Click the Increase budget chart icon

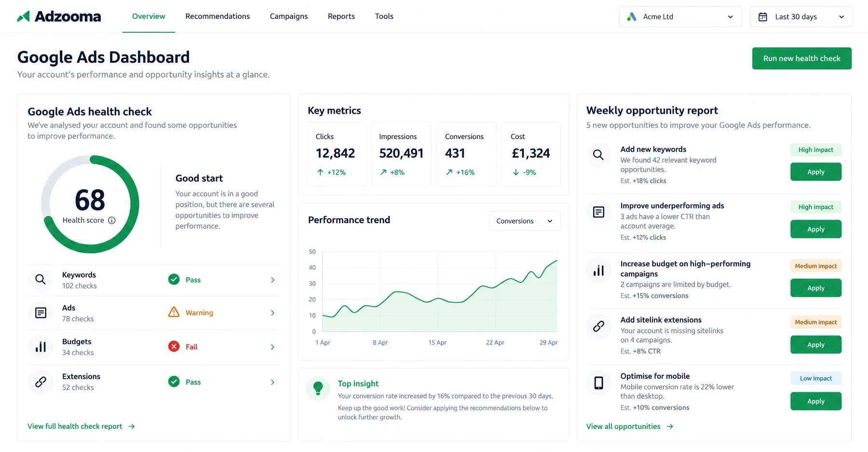tap(598, 270)
